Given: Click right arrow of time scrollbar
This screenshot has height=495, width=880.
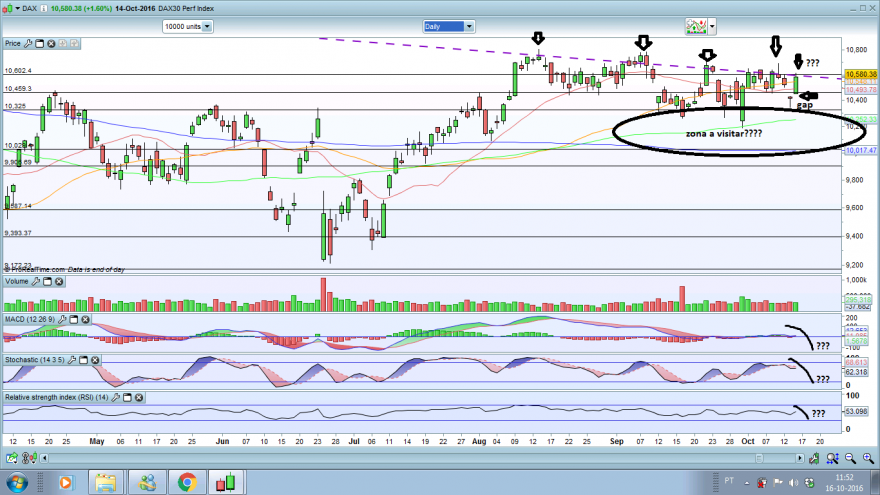Looking at the screenshot, I should [799, 459].
